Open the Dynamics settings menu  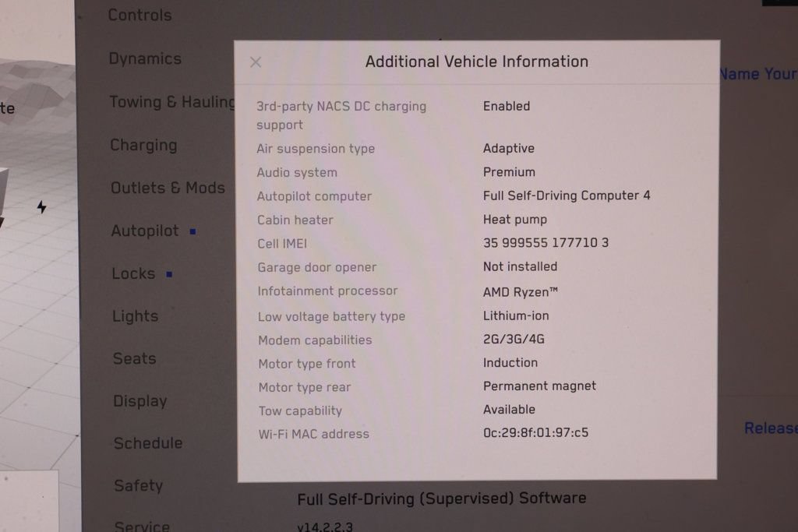(145, 58)
